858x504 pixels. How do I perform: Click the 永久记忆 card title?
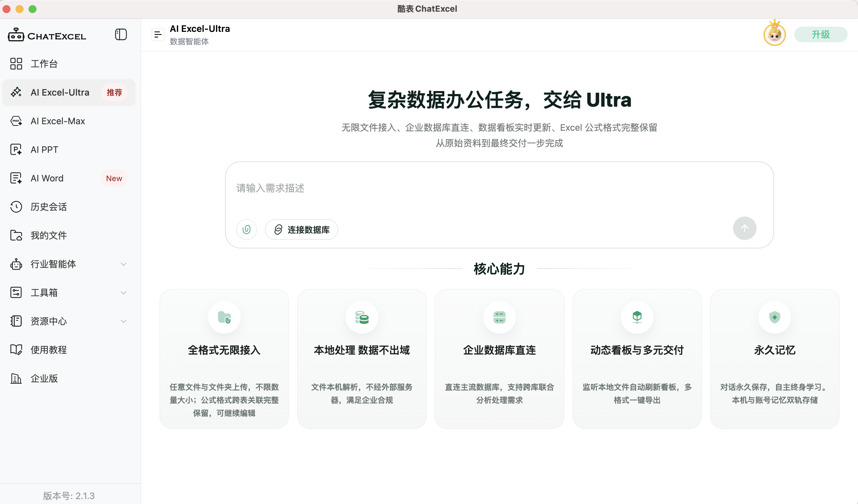775,350
